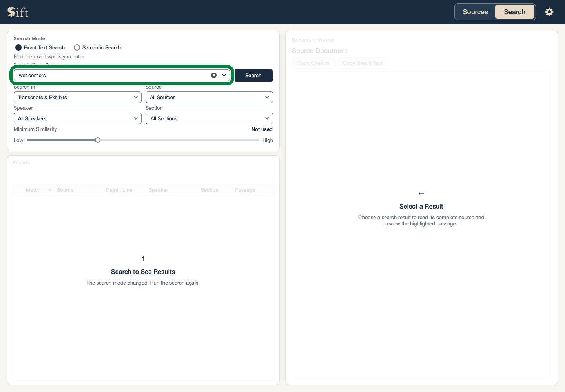
Task: Expand search history chevron in the query box
Action: click(224, 75)
